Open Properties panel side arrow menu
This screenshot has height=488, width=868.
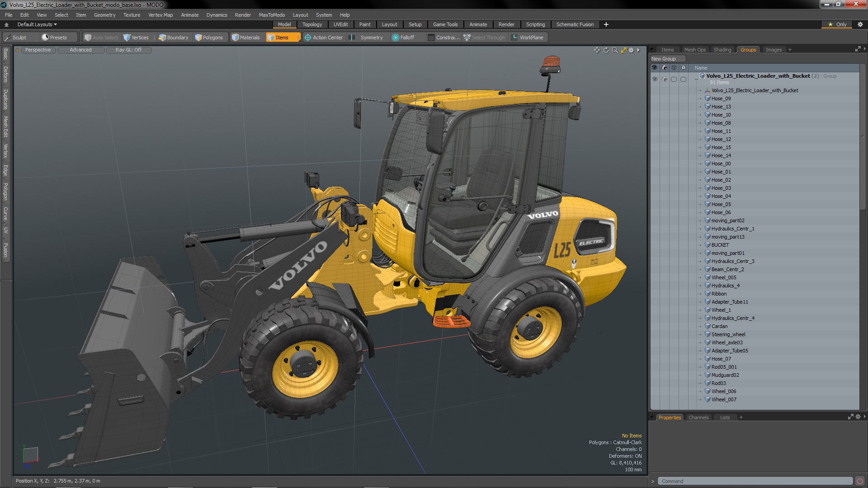tap(865, 417)
